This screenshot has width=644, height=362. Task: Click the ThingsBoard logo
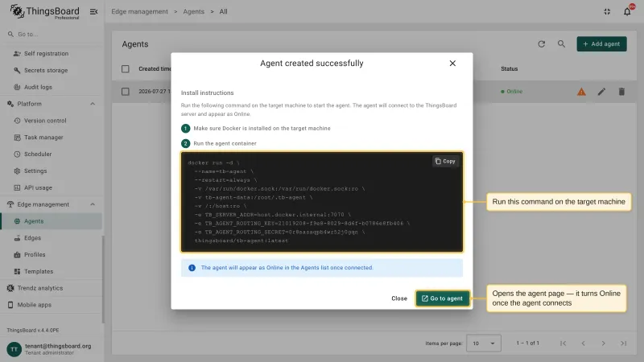(44, 11)
